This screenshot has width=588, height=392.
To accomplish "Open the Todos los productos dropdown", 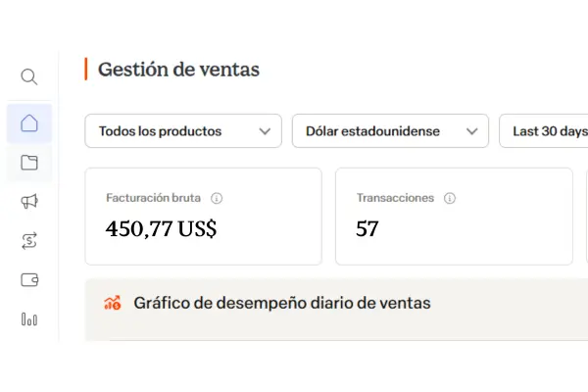I will point(183,131).
